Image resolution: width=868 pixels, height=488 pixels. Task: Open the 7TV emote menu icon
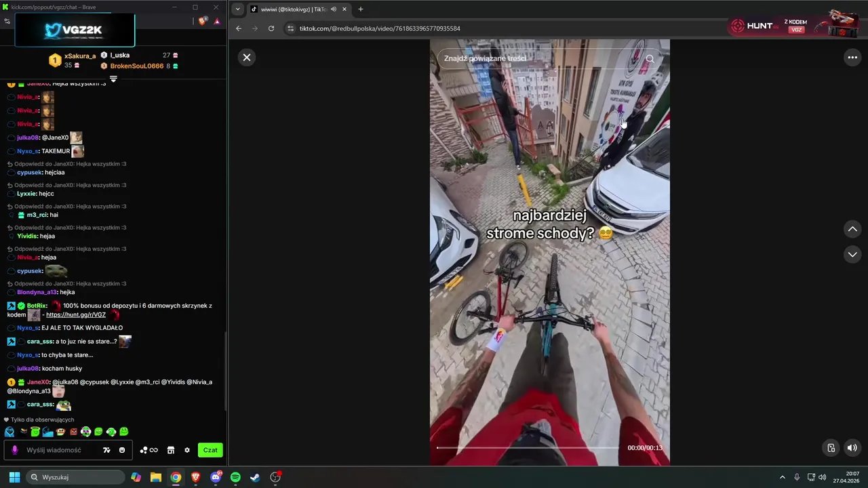tap(106, 450)
